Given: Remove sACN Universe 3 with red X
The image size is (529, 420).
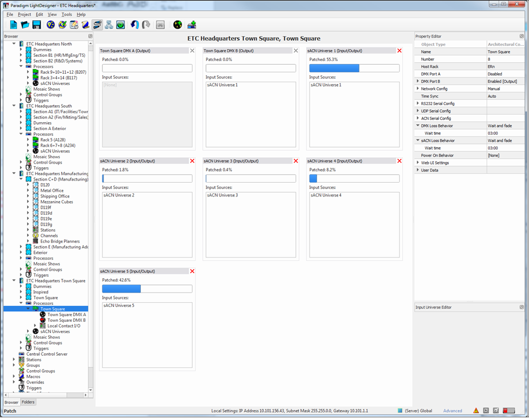Looking at the screenshot, I should [296, 161].
